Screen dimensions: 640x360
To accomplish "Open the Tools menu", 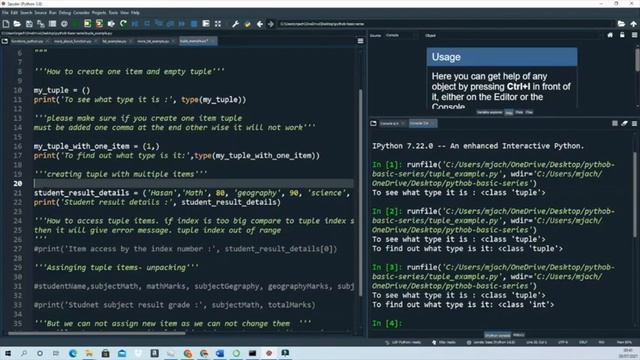I will pos(113,13).
